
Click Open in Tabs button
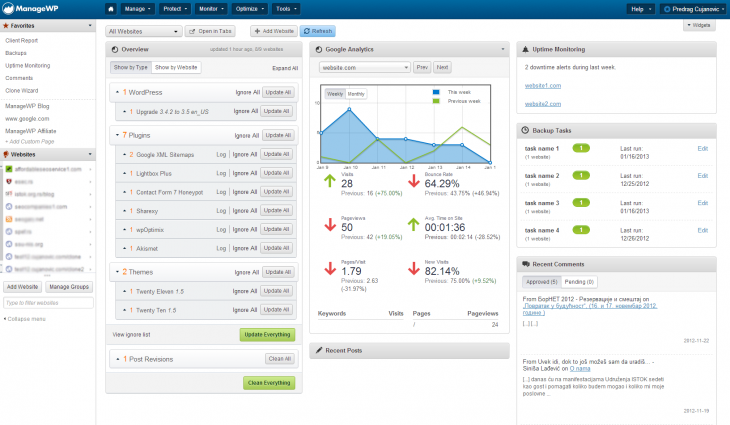[210, 31]
